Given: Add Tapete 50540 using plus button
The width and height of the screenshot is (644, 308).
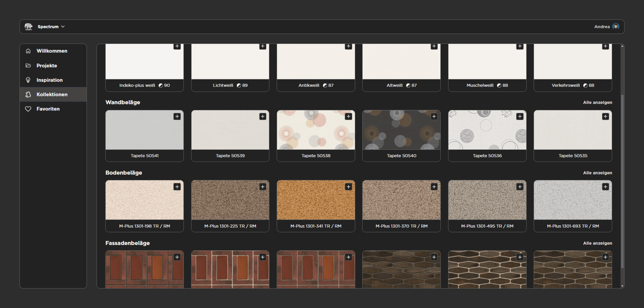Looking at the screenshot, I should tap(434, 117).
